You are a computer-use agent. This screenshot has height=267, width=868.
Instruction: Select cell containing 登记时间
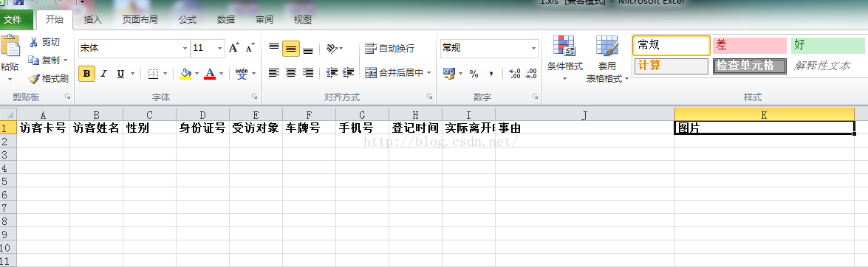(x=415, y=128)
